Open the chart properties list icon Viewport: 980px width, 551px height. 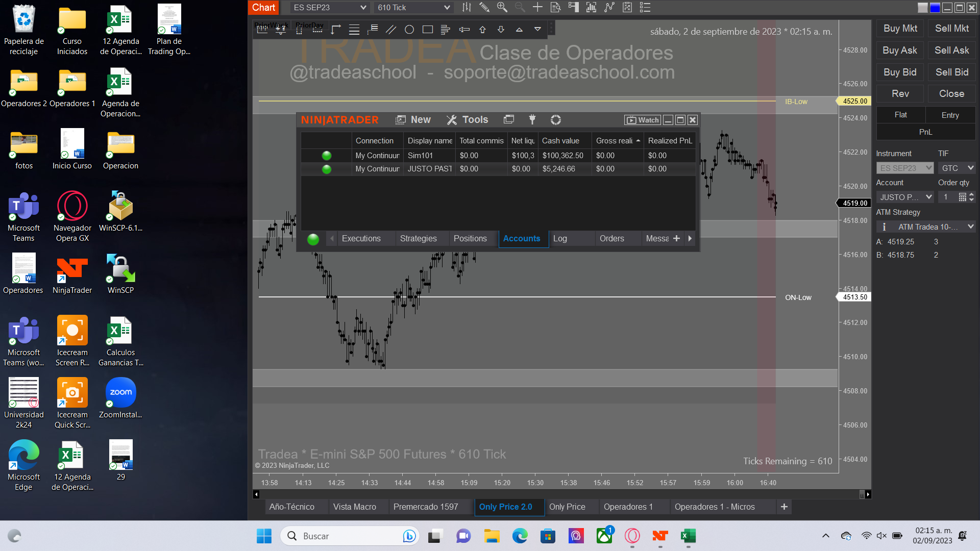pyautogui.click(x=645, y=7)
